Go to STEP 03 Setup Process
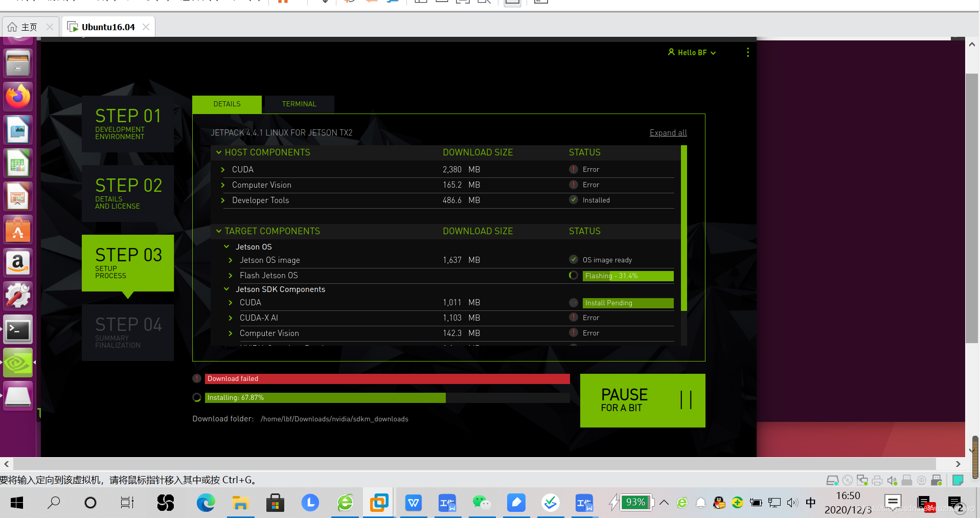Screen dimensions: 980x518 point(128,263)
